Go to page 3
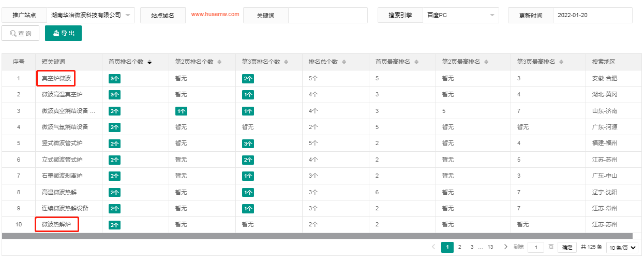 472,247
